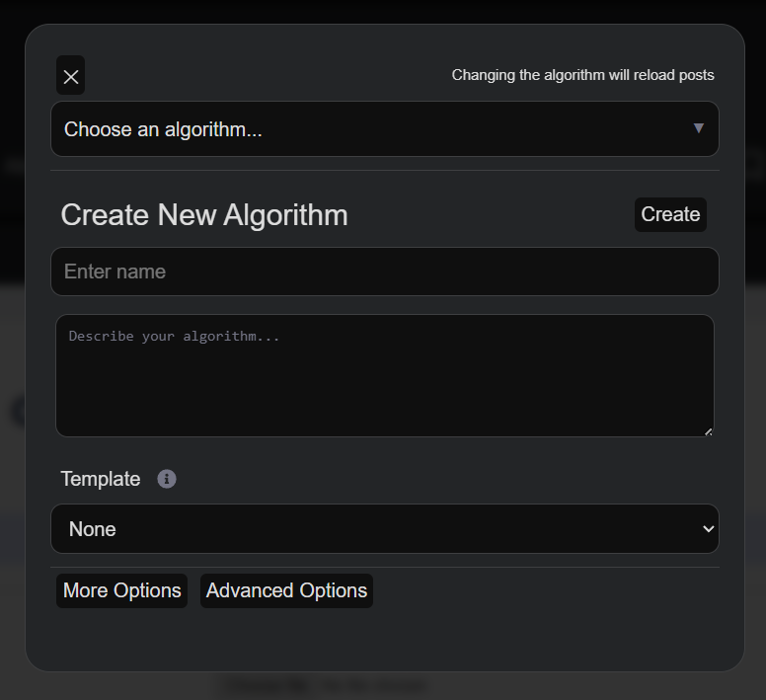Click the blurred text below the dialog

(327, 686)
